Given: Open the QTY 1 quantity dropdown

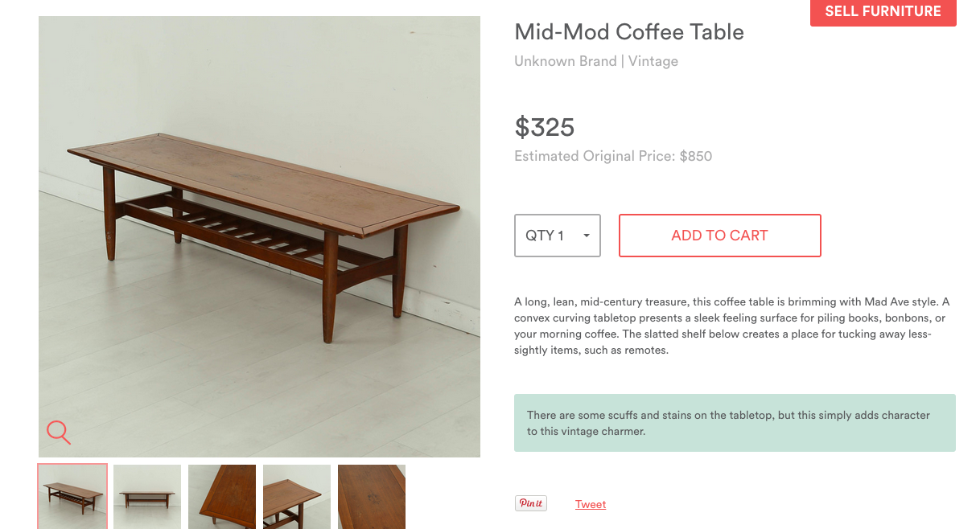Looking at the screenshot, I should pos(558,236).
